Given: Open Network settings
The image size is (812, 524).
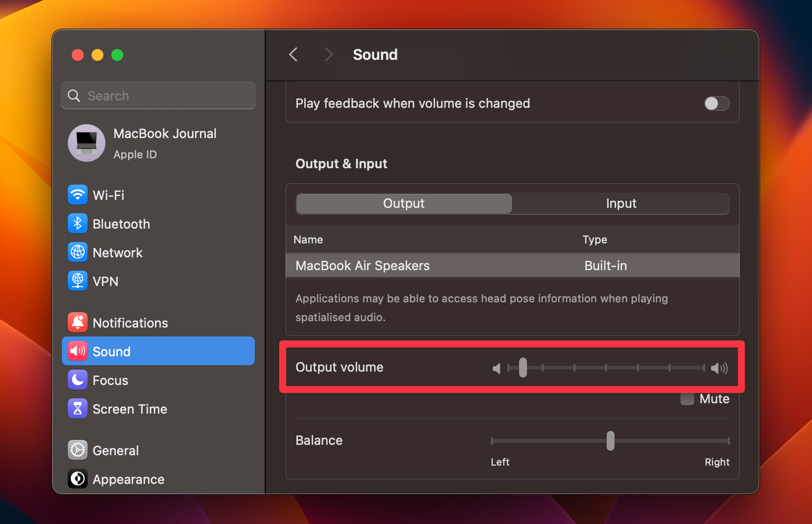Looking at the screenshot, I should [118, 252].
